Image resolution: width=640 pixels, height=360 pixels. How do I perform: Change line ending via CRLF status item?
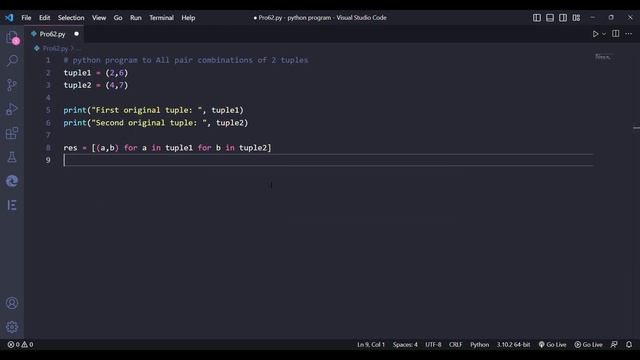point(456,344)
